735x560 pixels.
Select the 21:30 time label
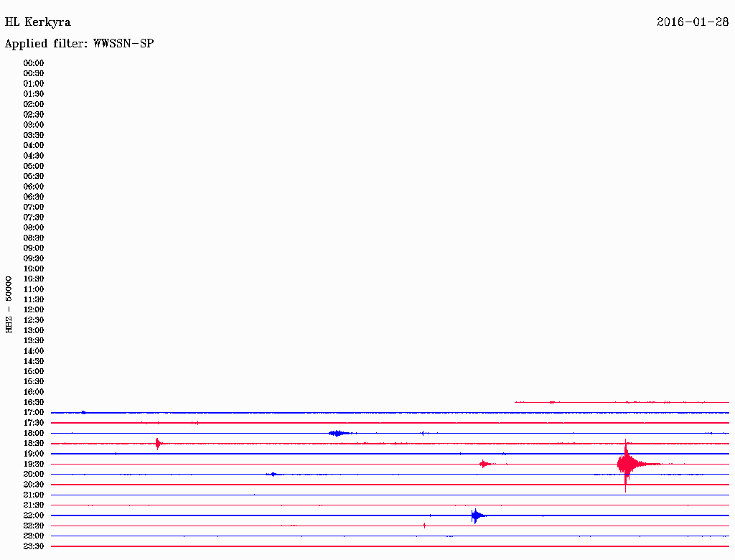click(34, 505)
